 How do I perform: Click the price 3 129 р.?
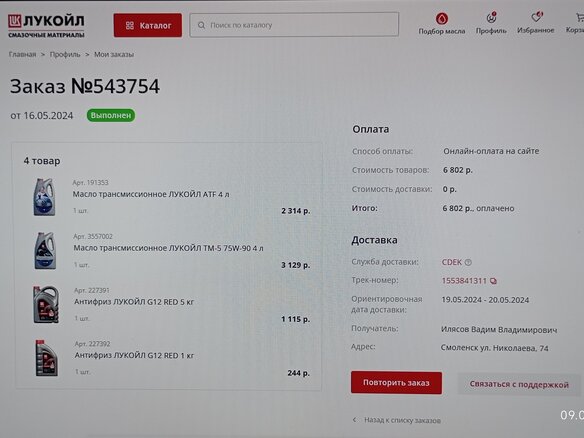pyautogui.click(x=296, y=265)
